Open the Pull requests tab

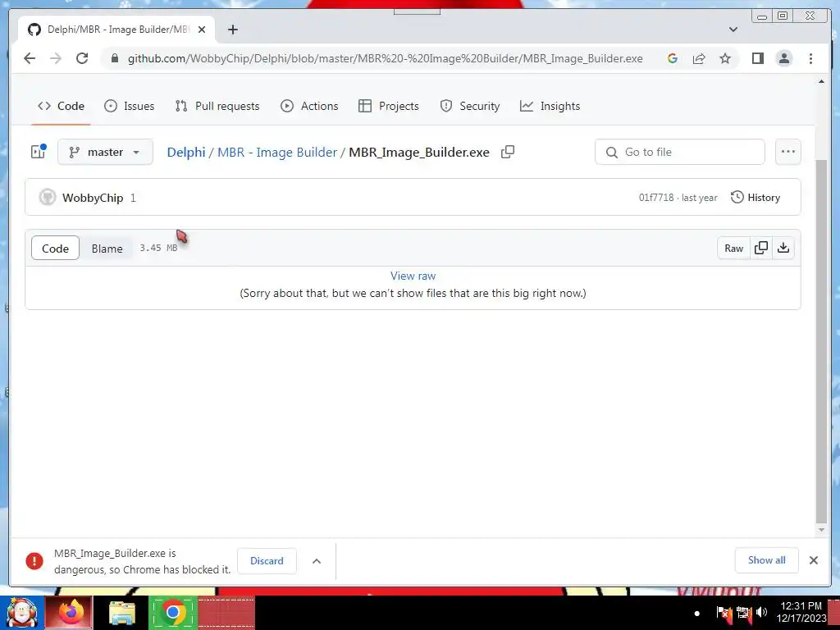[217, 106]
